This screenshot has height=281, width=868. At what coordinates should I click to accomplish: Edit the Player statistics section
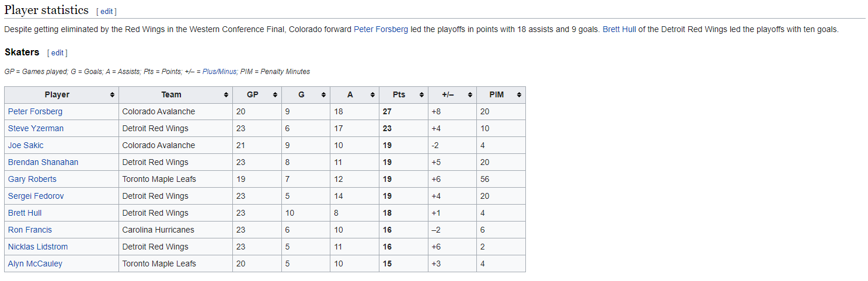click(x=107, y=12)
